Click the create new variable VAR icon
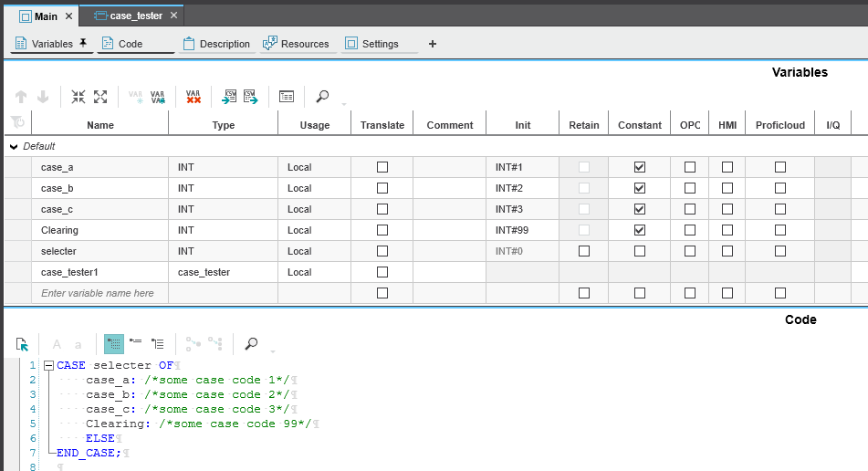 tap(136, 97)
